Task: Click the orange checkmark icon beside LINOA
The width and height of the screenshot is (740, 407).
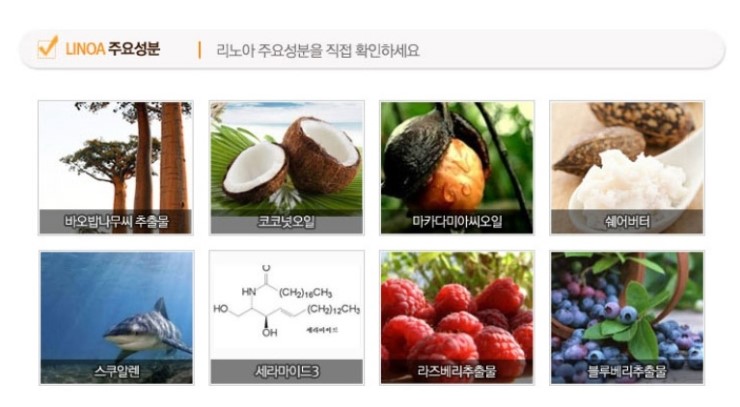Action: 47,47
